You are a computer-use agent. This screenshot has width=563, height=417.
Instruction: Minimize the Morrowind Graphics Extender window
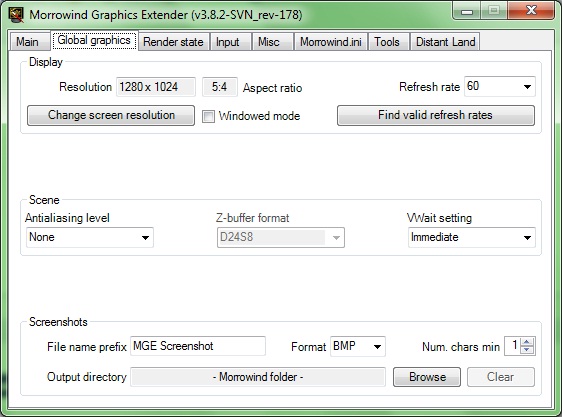(467, 12)
